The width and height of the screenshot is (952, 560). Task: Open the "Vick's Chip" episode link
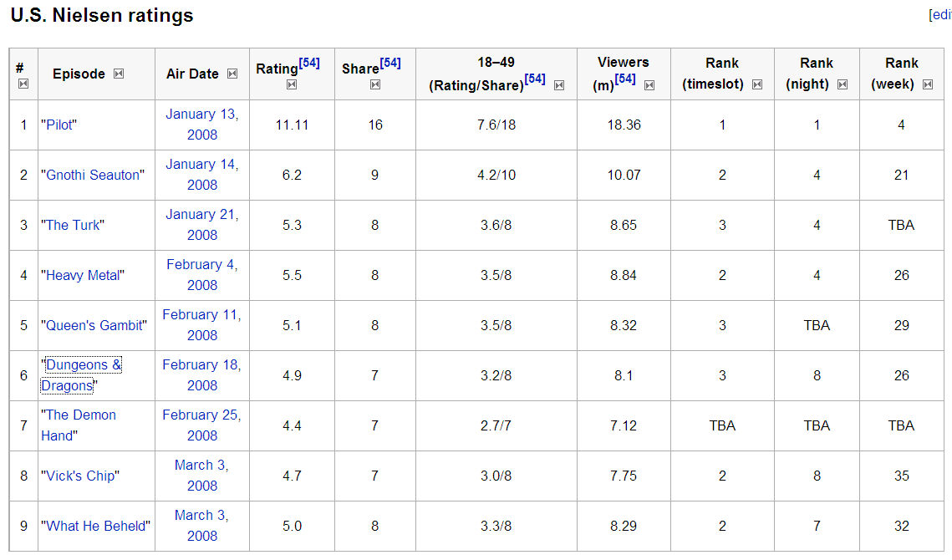click(x=81, y=476)
